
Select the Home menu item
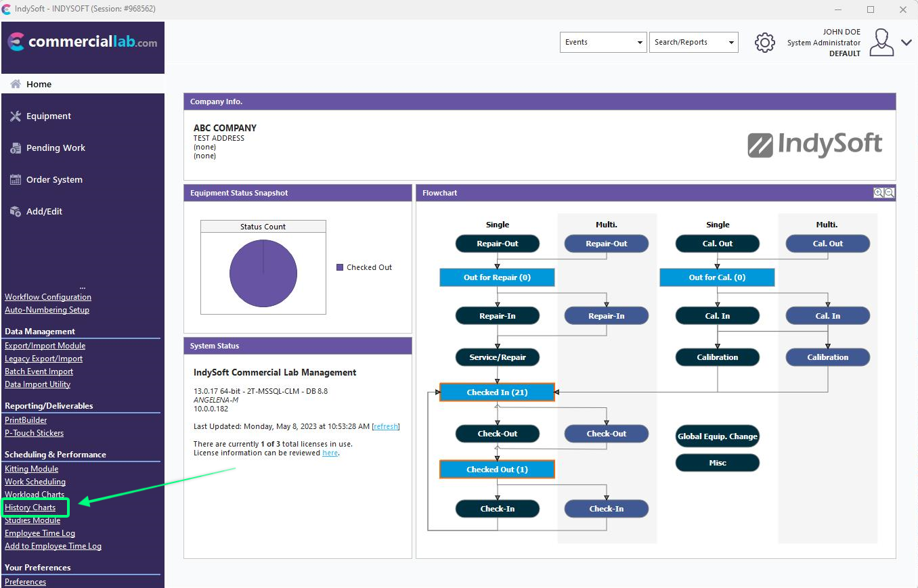point(39,85)
